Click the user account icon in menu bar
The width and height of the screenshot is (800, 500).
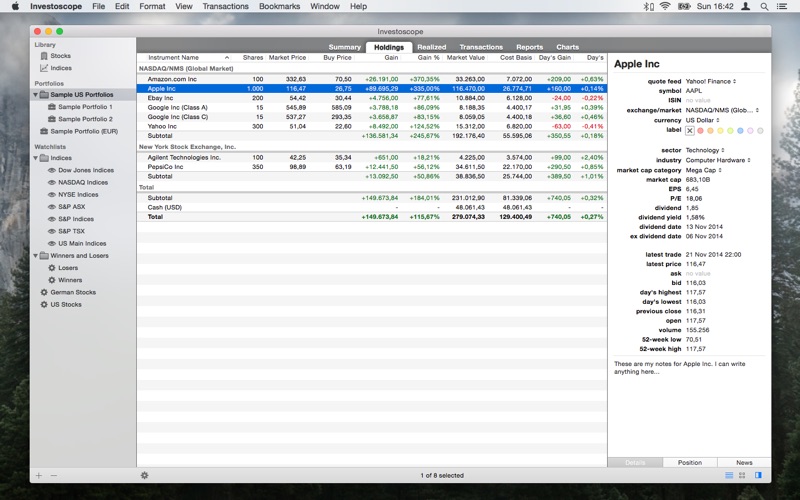(x=745, y=7)
